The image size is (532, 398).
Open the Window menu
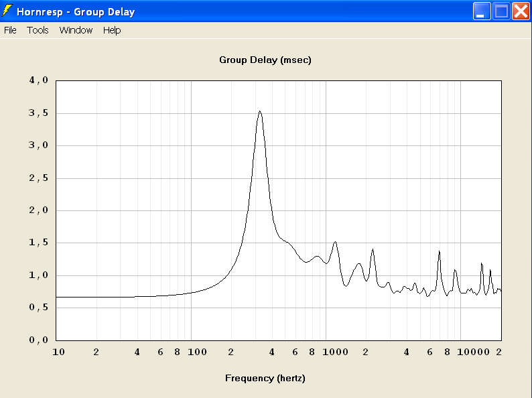coord(76,30)
